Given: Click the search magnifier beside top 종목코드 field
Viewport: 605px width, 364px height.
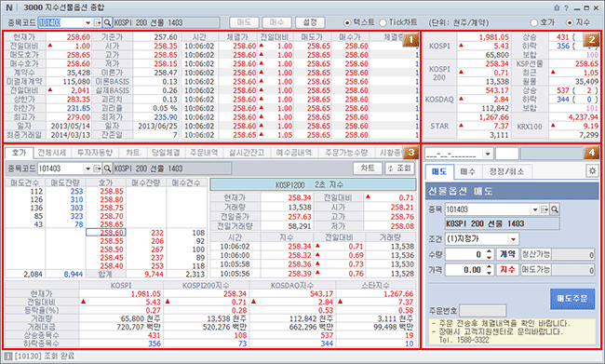Looking at the screenshot, I should [108, 22].
